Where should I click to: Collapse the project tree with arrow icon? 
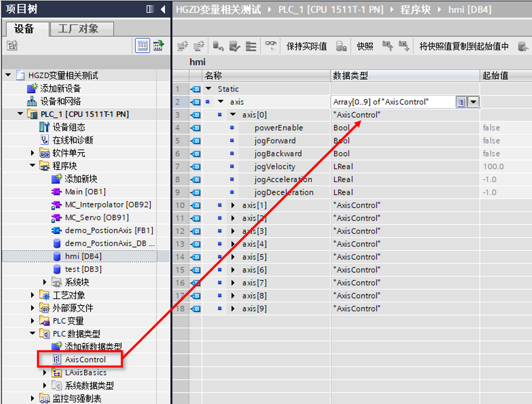(x=163, y=9)
